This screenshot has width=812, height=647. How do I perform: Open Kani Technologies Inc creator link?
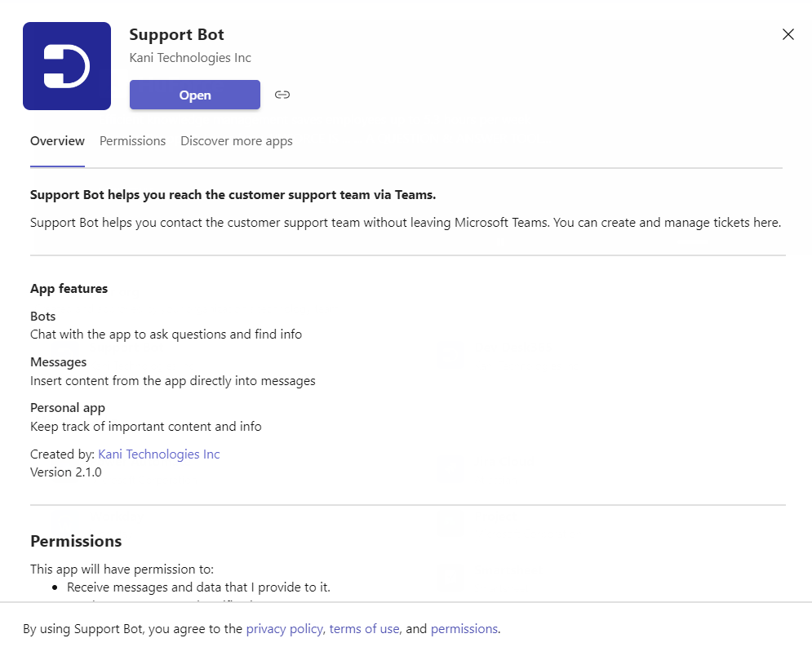pos(159,454)
